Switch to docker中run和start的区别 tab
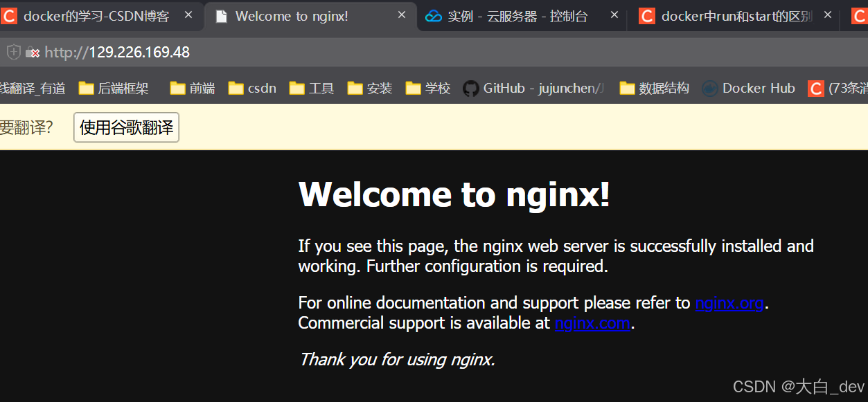Image resolution: width=868 pixels, height=402 pixels. coord(734,16)
